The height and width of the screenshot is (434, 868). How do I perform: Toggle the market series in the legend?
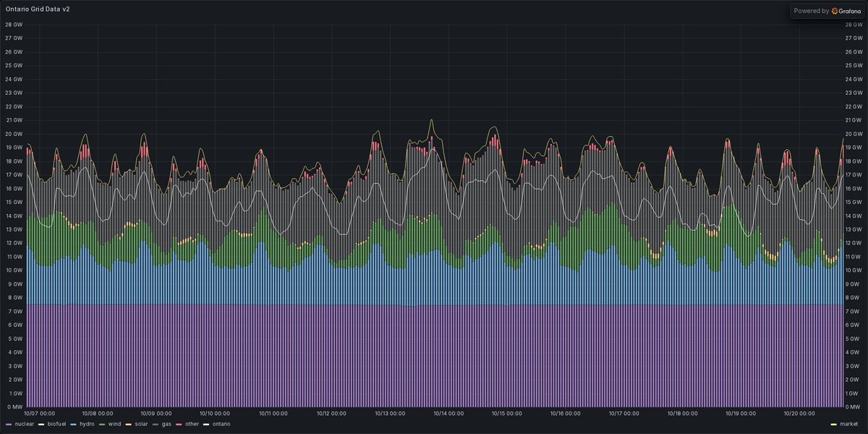849,424
